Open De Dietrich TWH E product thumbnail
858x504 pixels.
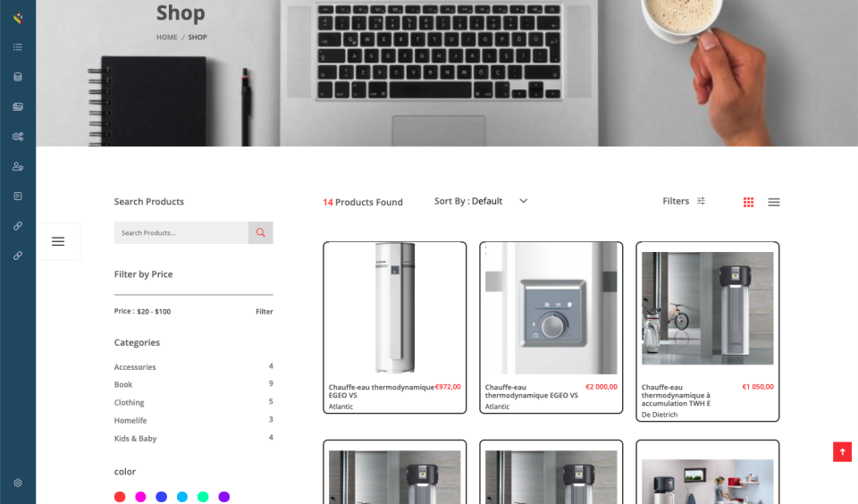coord(708,308)
